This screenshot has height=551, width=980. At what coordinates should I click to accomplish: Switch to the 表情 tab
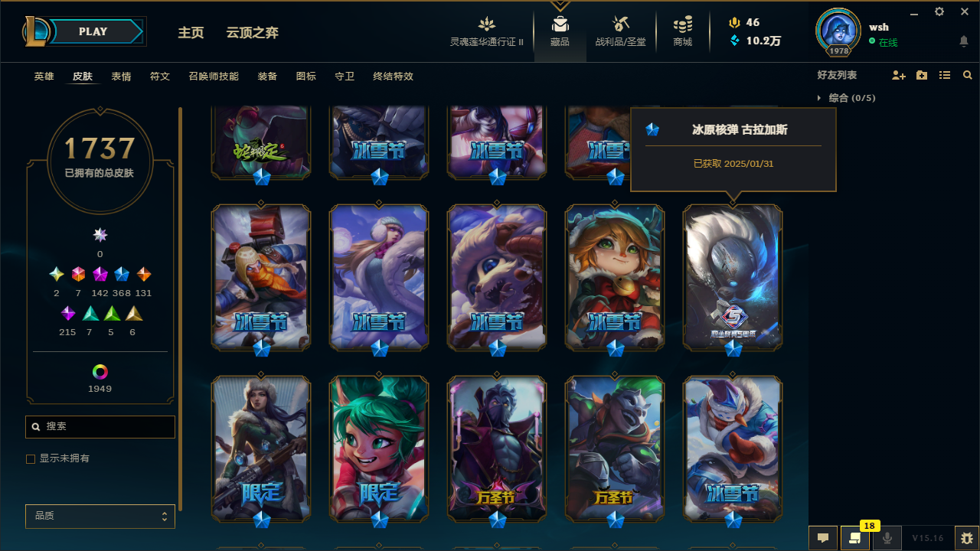click(x=121, y=77)
